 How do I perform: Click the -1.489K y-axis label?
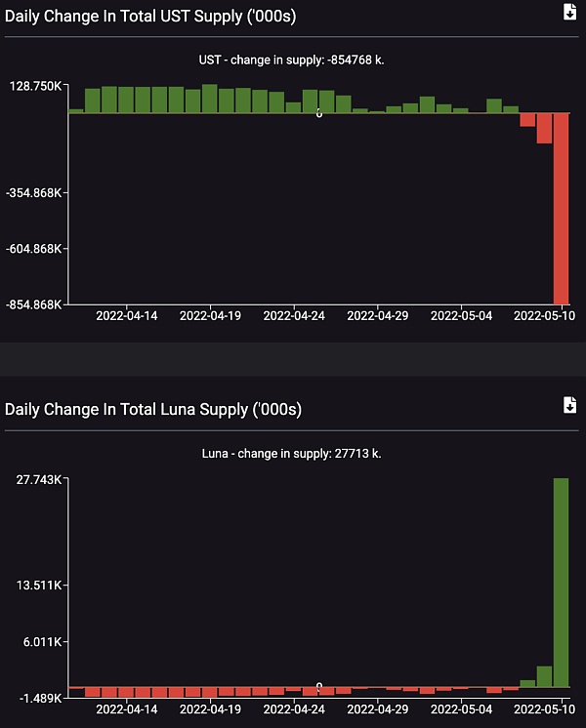38,698
